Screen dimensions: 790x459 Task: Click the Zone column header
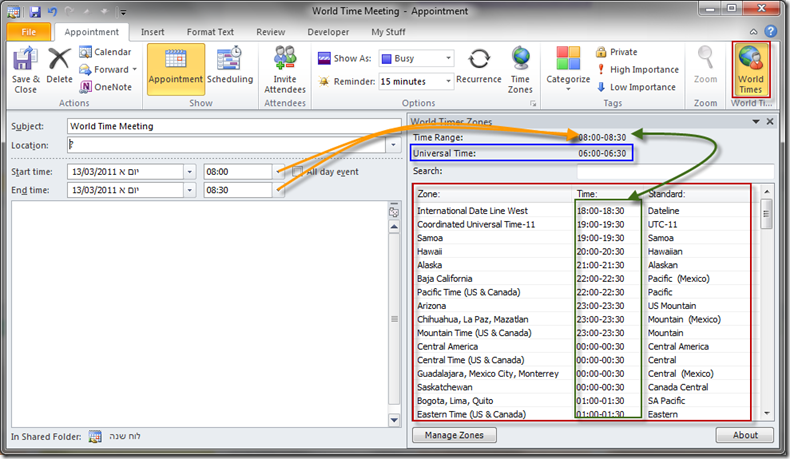click(494, 194)
